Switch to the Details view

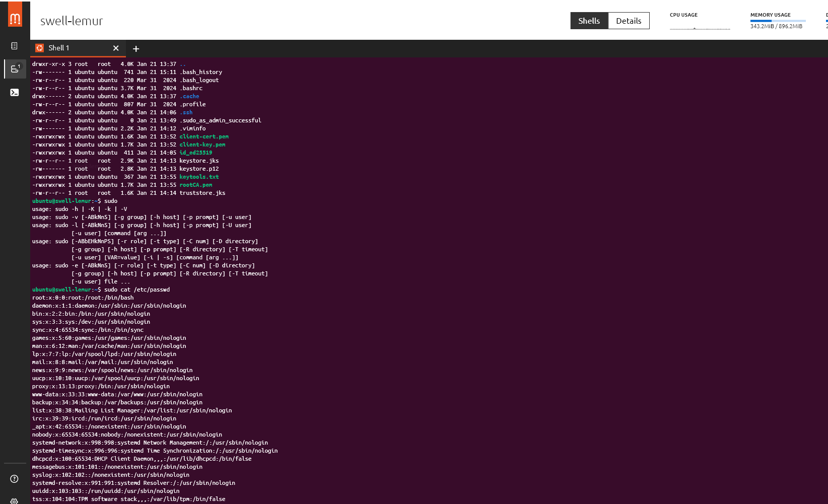(x=629, y=21)
